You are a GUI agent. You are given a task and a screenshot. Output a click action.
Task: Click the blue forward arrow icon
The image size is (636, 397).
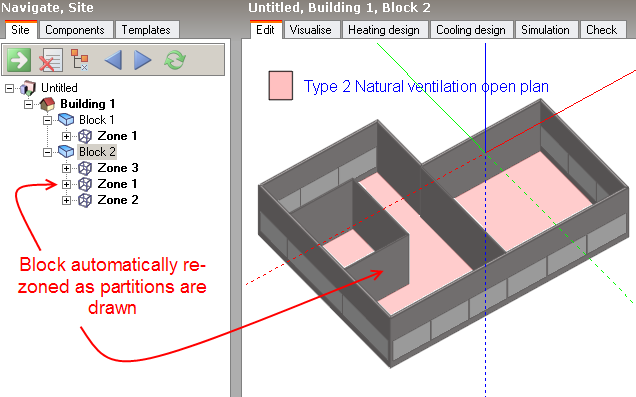(x=142, y=60)
